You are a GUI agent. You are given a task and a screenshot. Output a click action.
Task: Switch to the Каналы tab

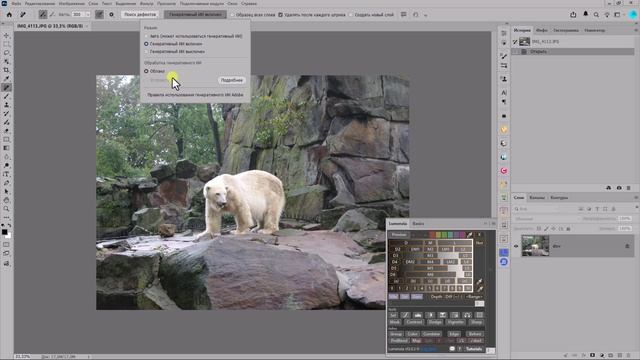(537, 198)
